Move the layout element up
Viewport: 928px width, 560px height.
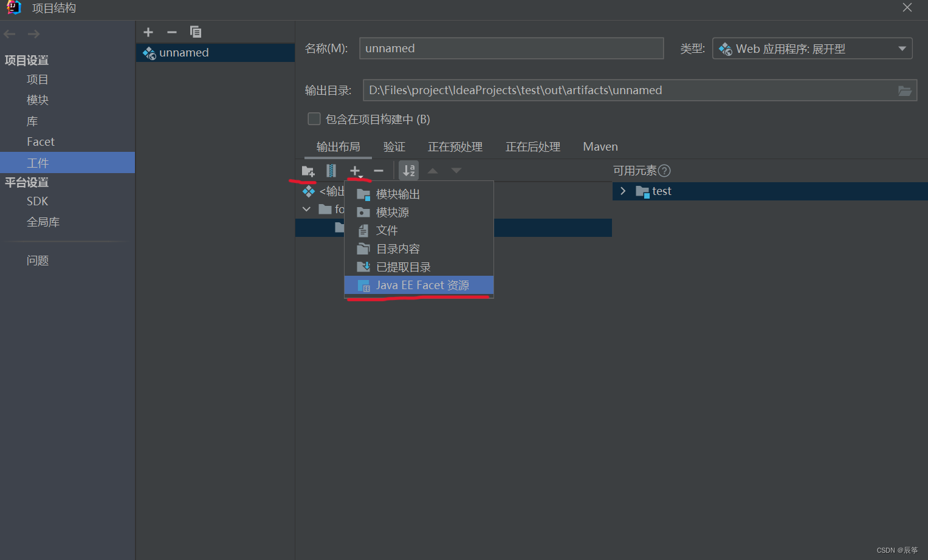(433, 171)
